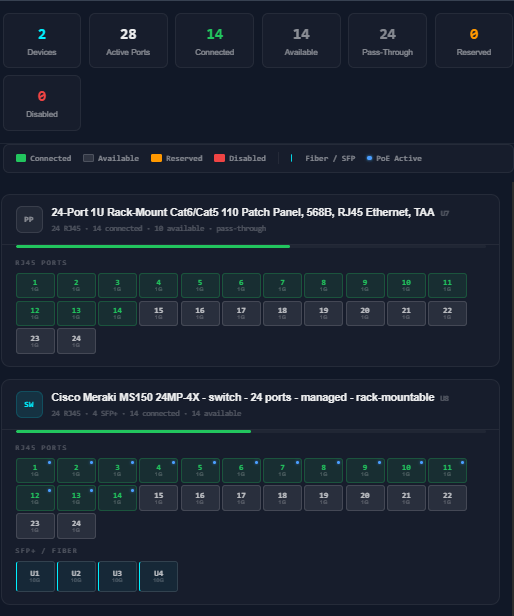Select patch panel port 19
Viewport: 514px width, 616px height.
[x=323, y=313]
